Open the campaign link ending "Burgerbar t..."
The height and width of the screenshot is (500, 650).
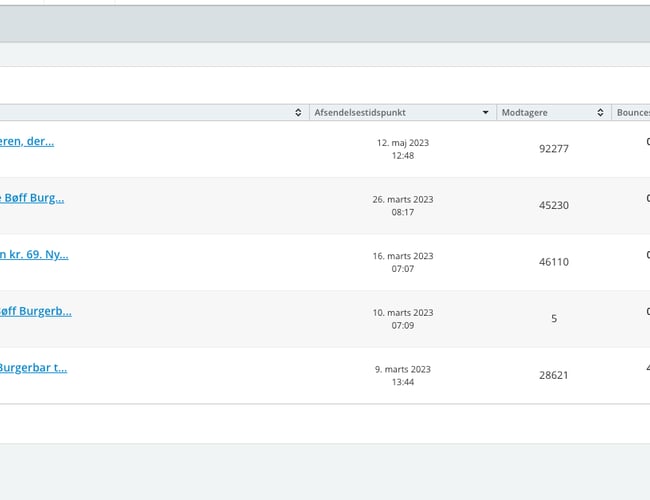[34, 367]
